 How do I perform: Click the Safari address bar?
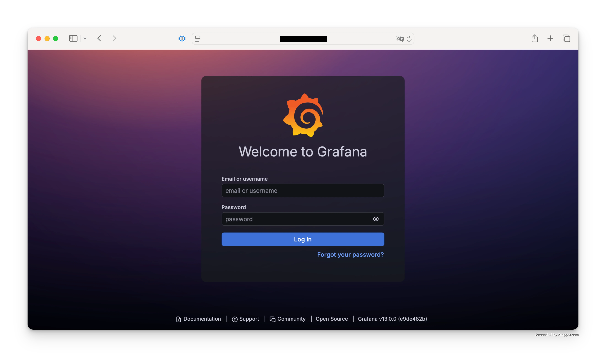point(303,39)
